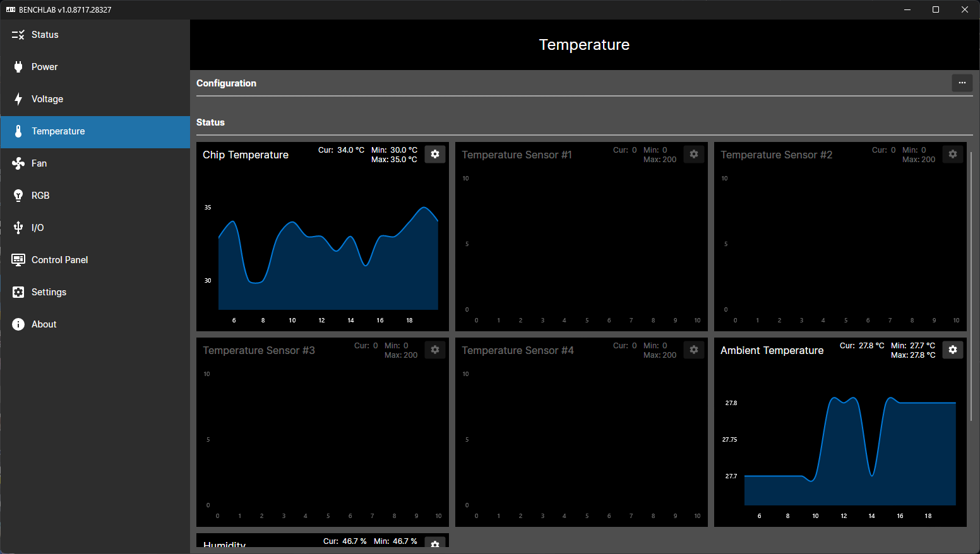Open Temperature Sensor #4 gear settings

tap(694, 350)
